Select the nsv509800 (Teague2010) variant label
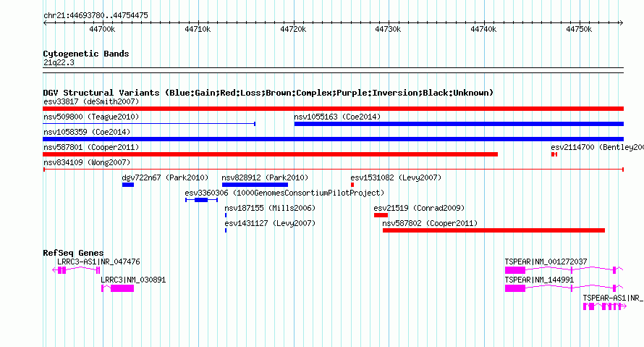 [91, 117]
